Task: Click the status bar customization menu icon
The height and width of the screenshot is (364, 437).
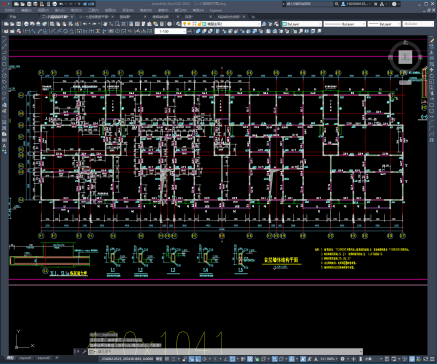Action: pyautogui.click(x=432, y=359)
